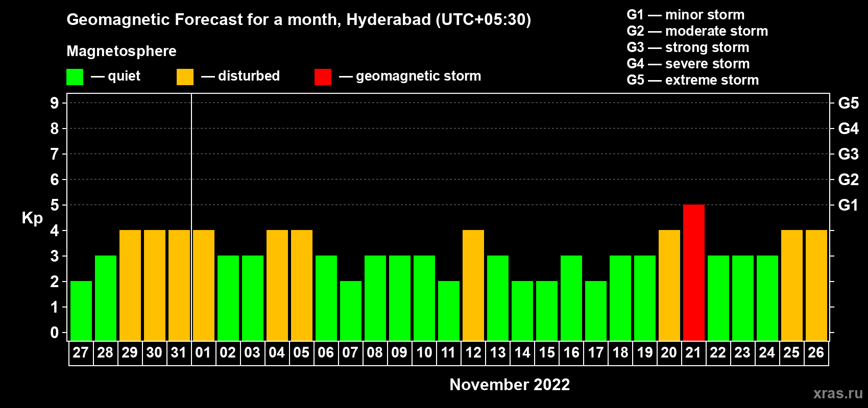
Task: Click the date label 12
Action: (x=473, y=352)
